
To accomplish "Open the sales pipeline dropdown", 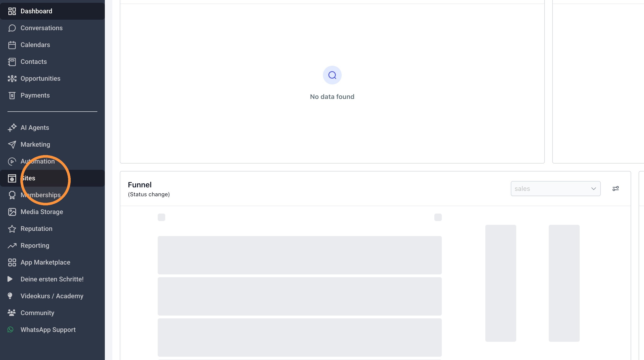I will tap(556, 189).
